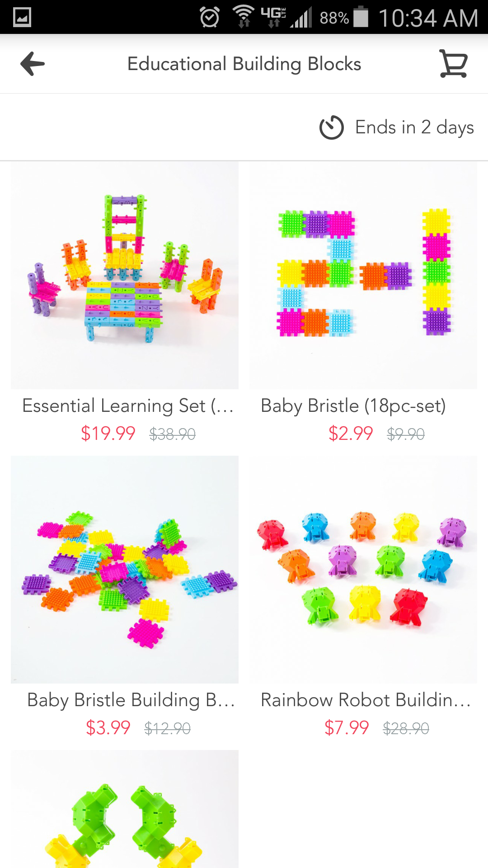Open Essential Learning Set product image
The width and height of the screenshot is (488, 868).
click(125, 275)
